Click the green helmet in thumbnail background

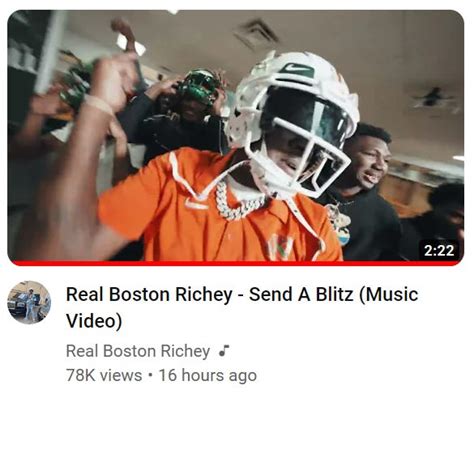pyautogui.click(x=197, y=86)
